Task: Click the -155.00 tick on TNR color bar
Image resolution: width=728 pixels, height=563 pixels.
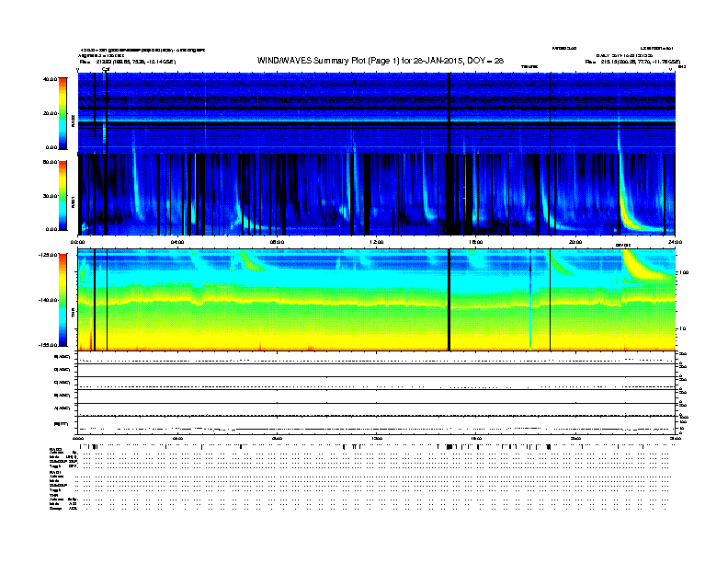Action: [x=49, y=345]
